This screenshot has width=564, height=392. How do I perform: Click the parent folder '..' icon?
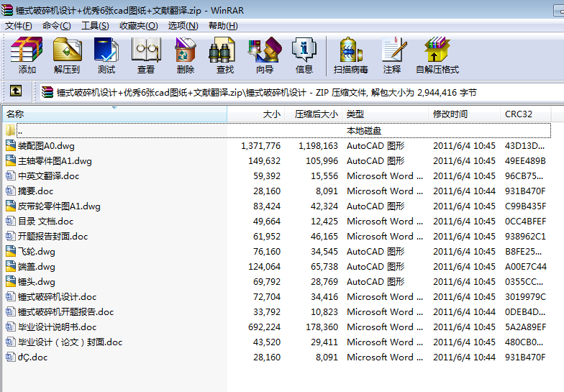pos(10,130)
